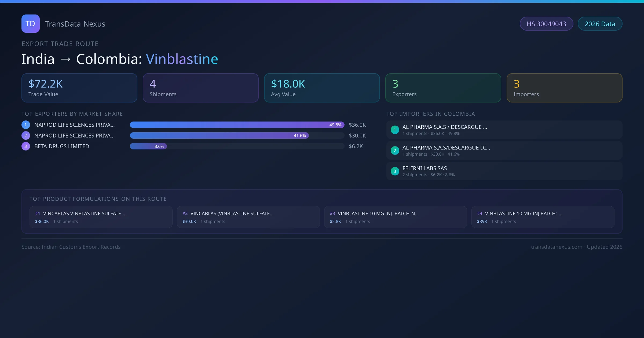
Task: Click green rank 2 importer badge
Action: tap(395, 150)
